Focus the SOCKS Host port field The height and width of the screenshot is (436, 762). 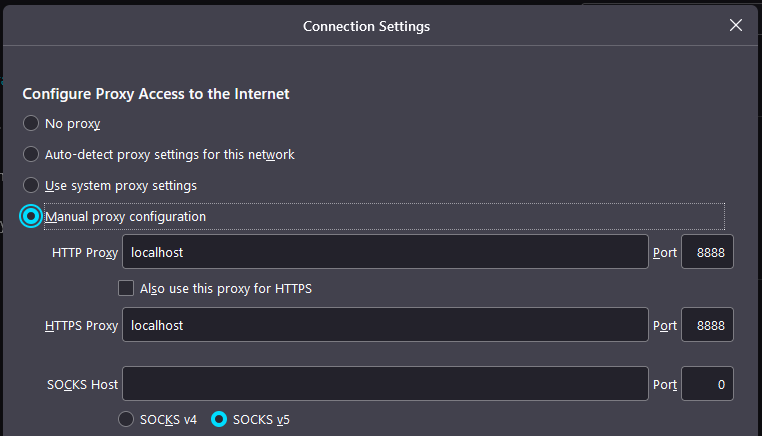tap(707, 384)
